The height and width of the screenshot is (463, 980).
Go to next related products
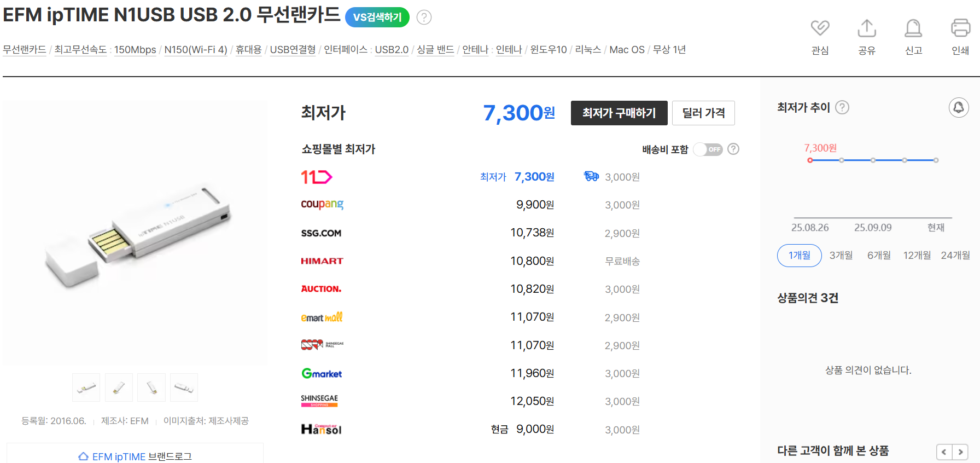point(960,452)
